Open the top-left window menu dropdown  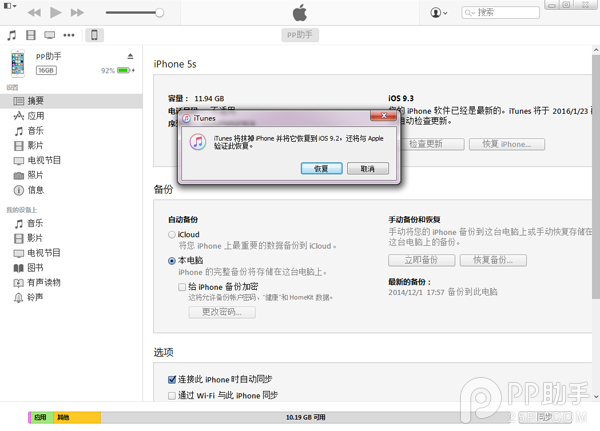tap(10, 6)
